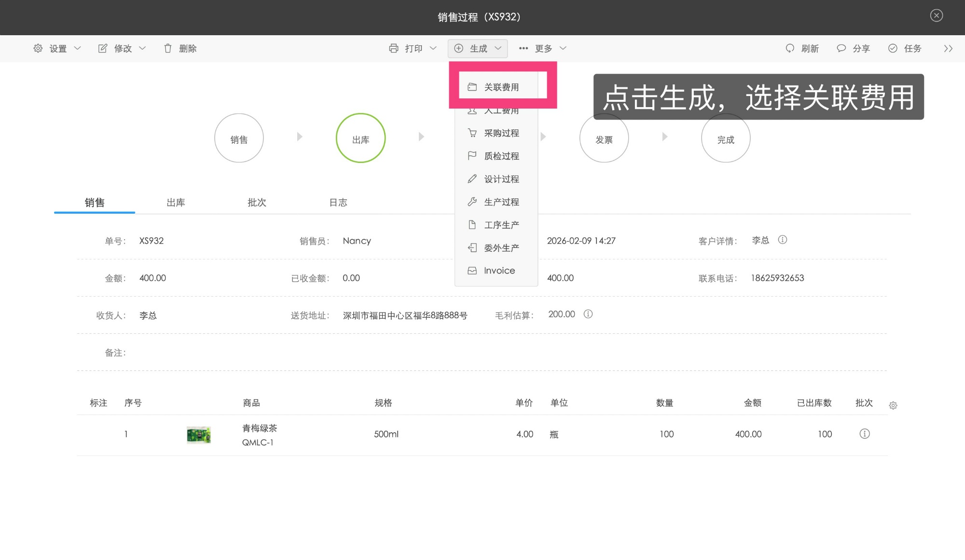Switch to the 出库 tab
This screenshot has height=560, width=965.
pyautogui.click(x=176, y=202)
